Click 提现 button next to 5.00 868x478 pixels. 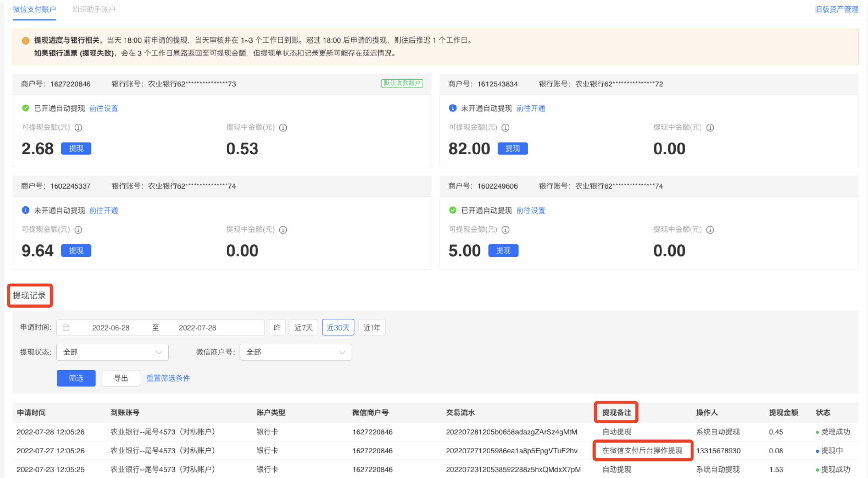pyautogui.click(x=503, y=251)
